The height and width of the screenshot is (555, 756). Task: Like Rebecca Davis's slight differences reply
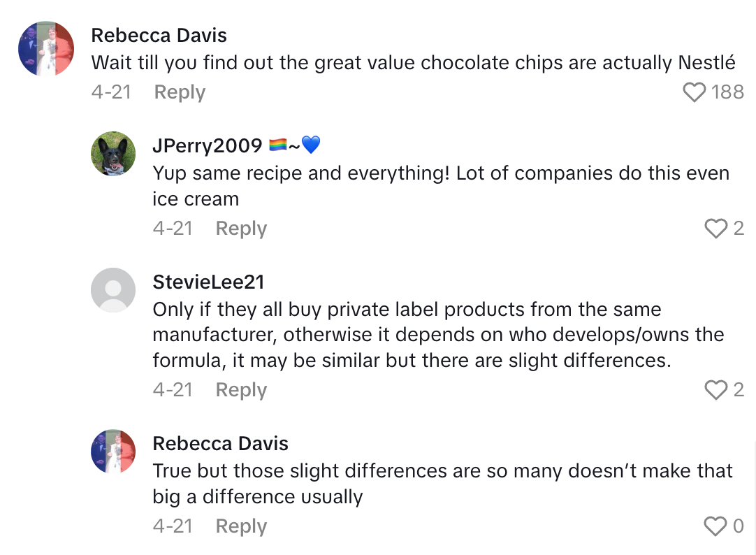715,526
